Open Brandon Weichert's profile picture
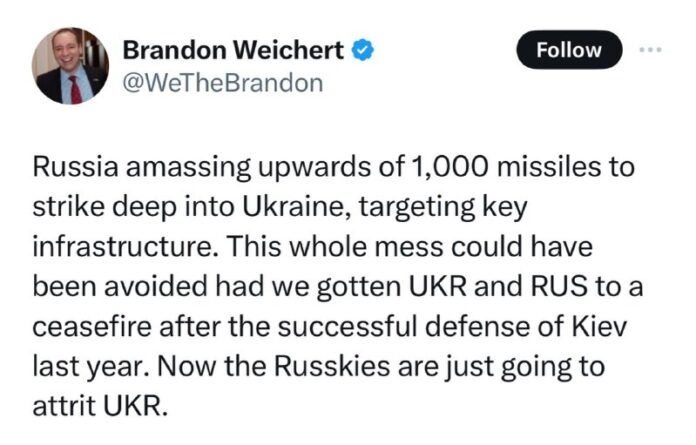 point(71,66)
